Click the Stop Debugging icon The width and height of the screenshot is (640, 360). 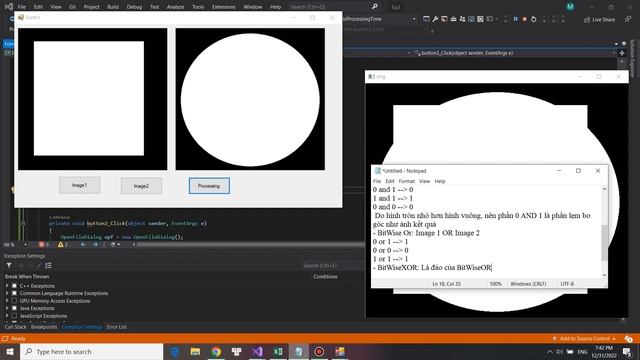coord(524,19)
